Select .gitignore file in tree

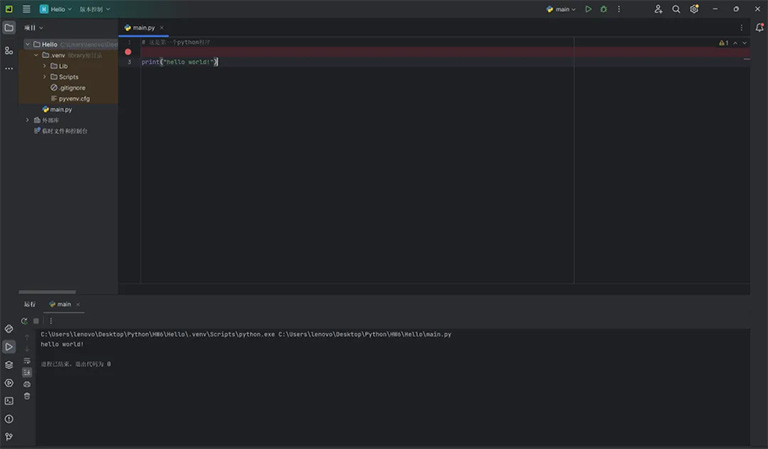[x=68, y=88]
